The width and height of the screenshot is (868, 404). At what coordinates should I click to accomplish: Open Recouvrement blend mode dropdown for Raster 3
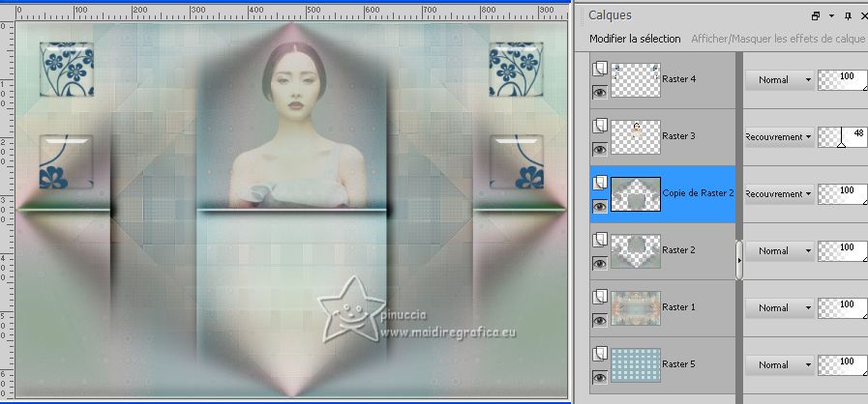[779, 137]
